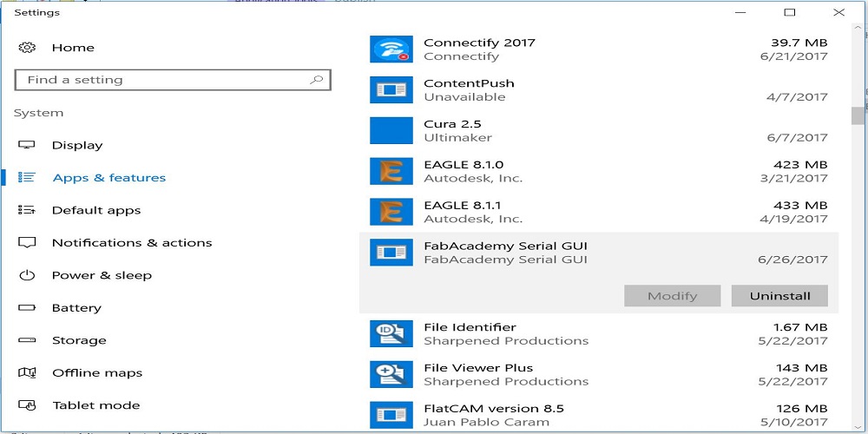The height and width of the screenshot is (434, 868).
Task: Open Notifications & actions settings
Action: tap(132, 242)
